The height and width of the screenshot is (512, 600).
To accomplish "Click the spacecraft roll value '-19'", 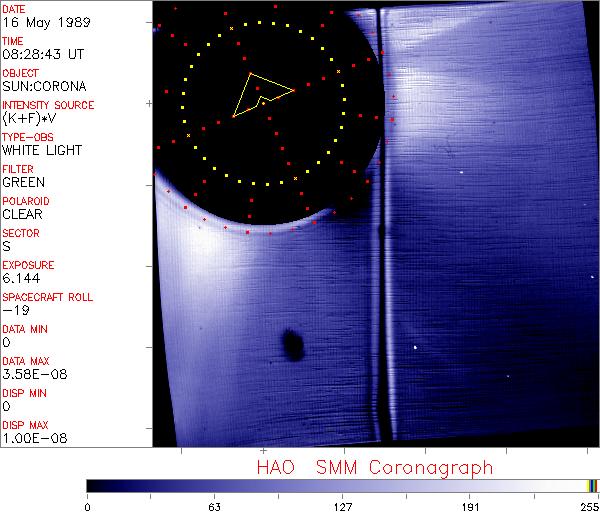I will point(13,310).
